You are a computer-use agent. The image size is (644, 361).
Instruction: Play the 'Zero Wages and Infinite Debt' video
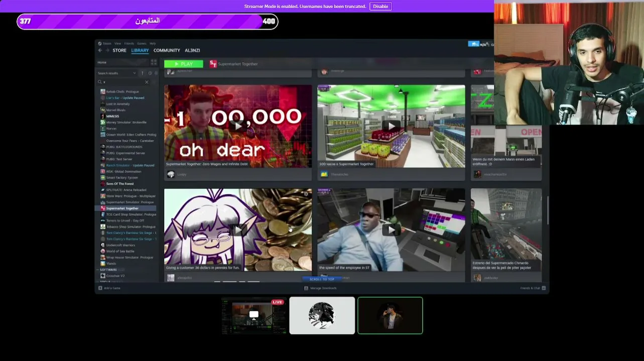pos(238,126)
